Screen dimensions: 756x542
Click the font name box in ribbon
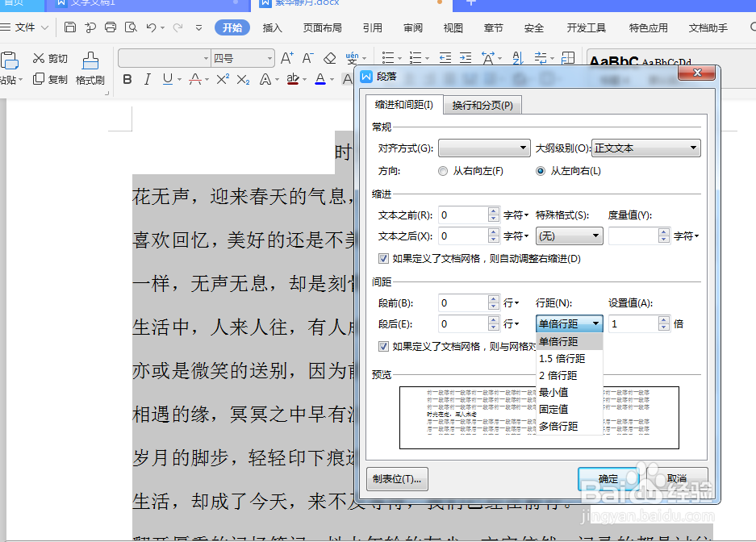(164, 59)
